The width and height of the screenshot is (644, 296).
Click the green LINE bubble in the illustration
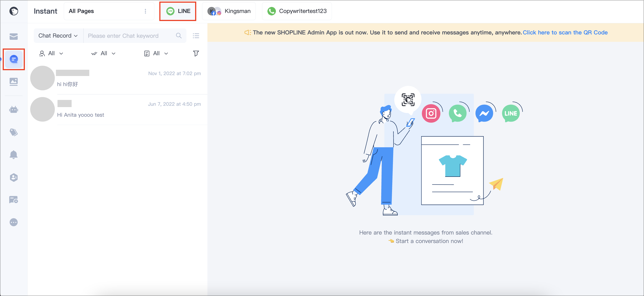(511, 113)
